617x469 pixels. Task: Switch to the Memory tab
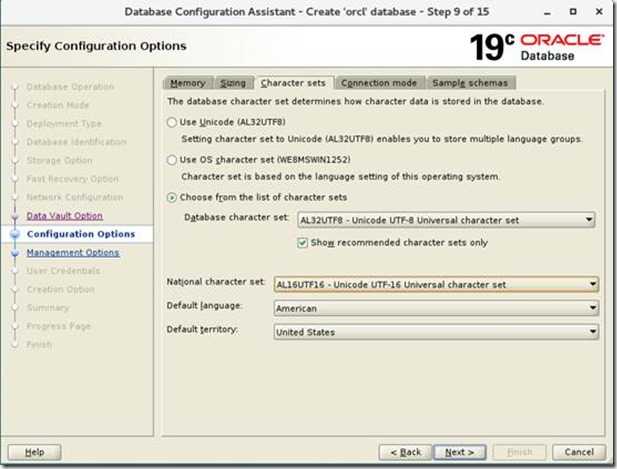pyautogui.click(x=188, y=83)
